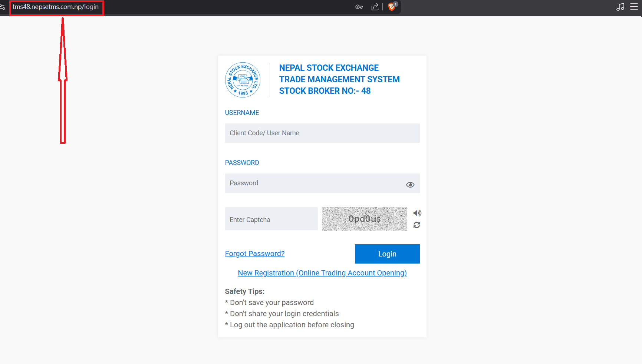
Task: Open New Registration (Online Trading Account Opening) link
Action: [x=322, y=273]
